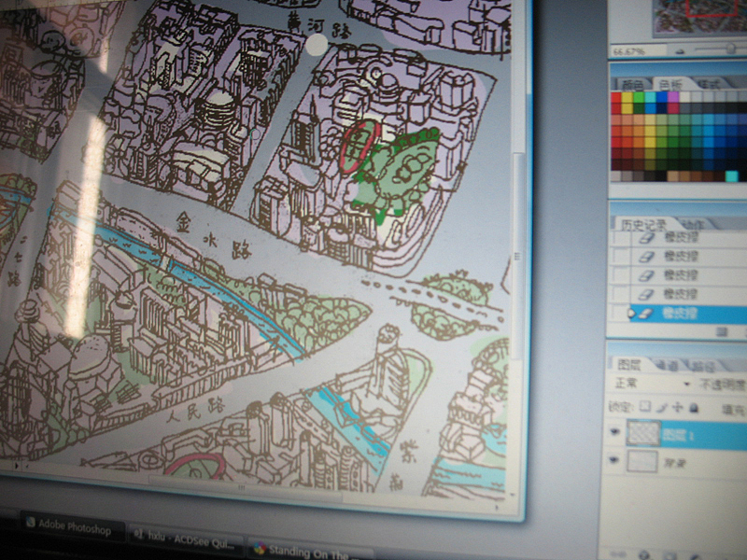Viewport: 747px width, 560px height.
Task: Pick the pure blue swatch in top row
Action: pos(661,97)
